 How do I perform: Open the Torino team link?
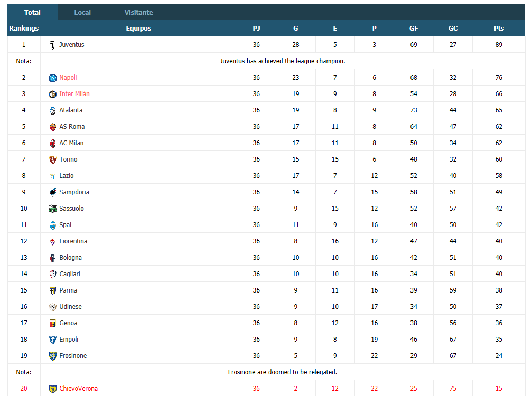68,159
